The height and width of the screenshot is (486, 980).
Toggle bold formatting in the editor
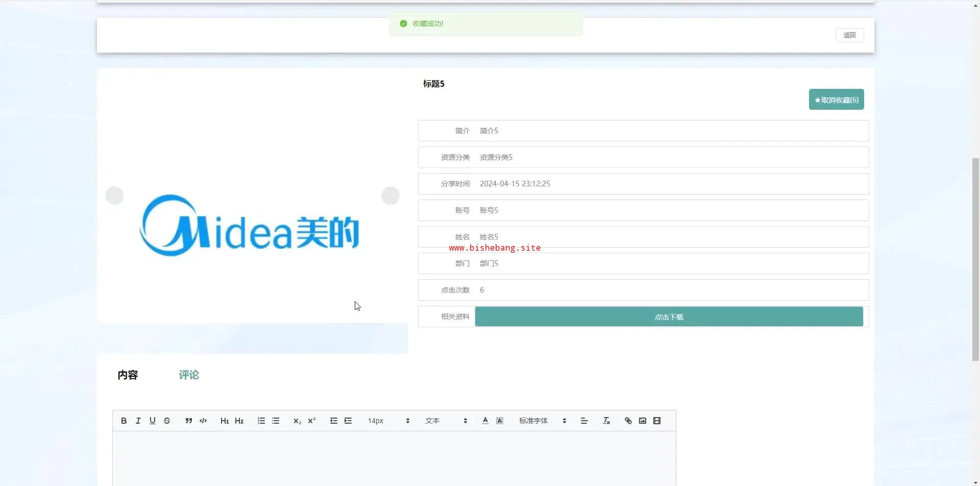coord(124,421)
